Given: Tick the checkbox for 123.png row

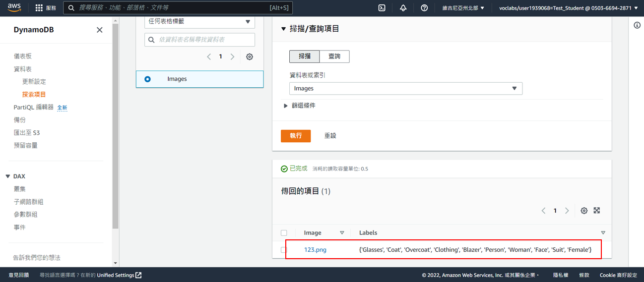Looking at the screenshot, I should pyautogui.click(x=284, y=250).
